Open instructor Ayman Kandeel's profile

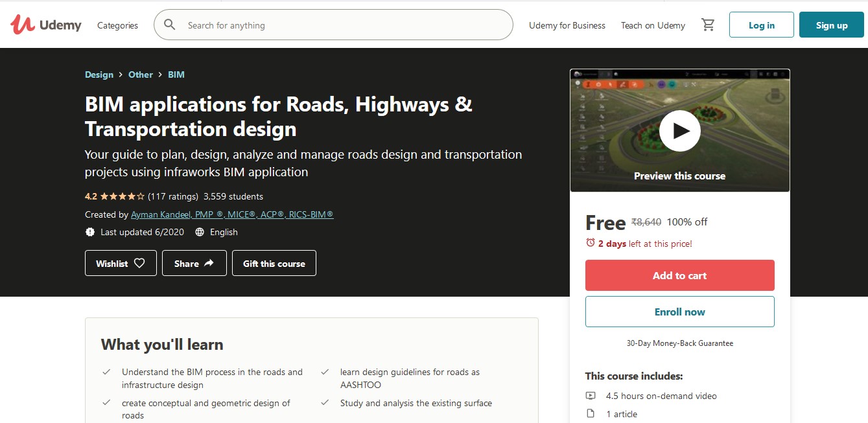(232, 214)
